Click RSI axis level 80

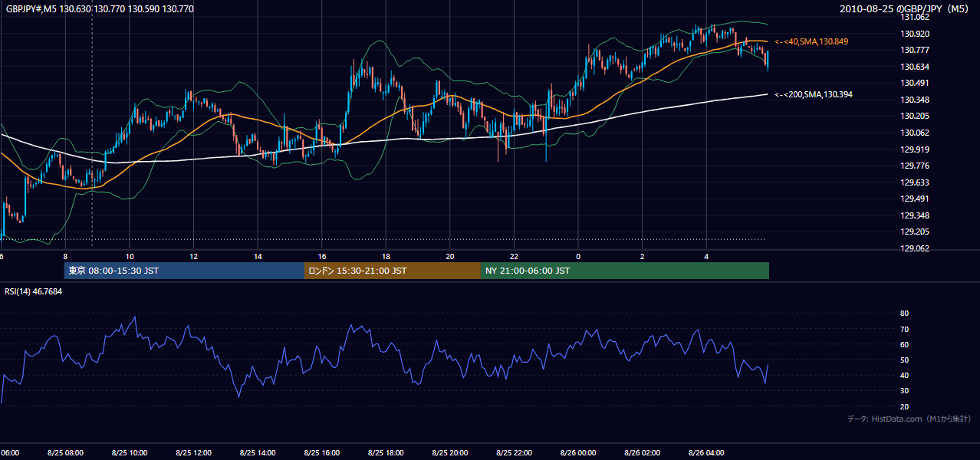904,314
